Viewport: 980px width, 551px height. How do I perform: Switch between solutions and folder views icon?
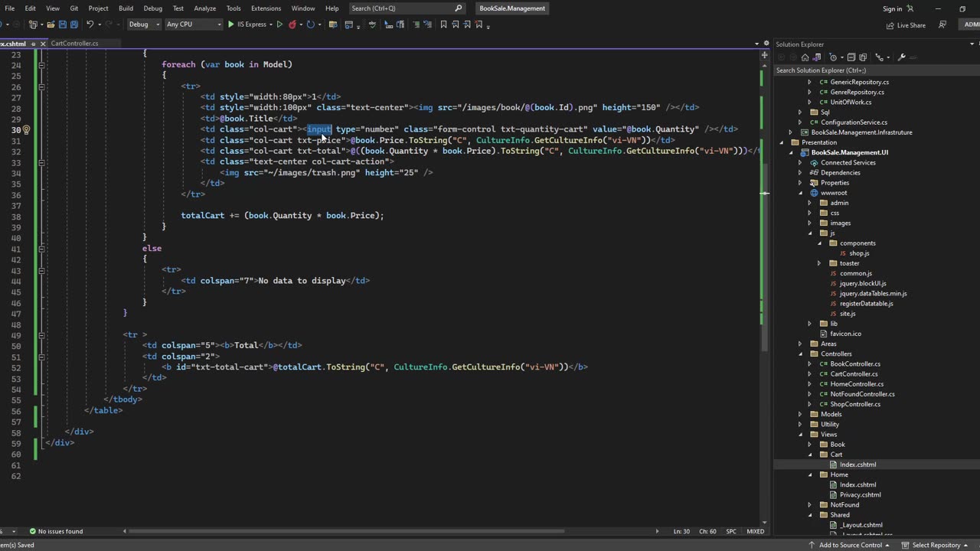(x=817, y=57)
